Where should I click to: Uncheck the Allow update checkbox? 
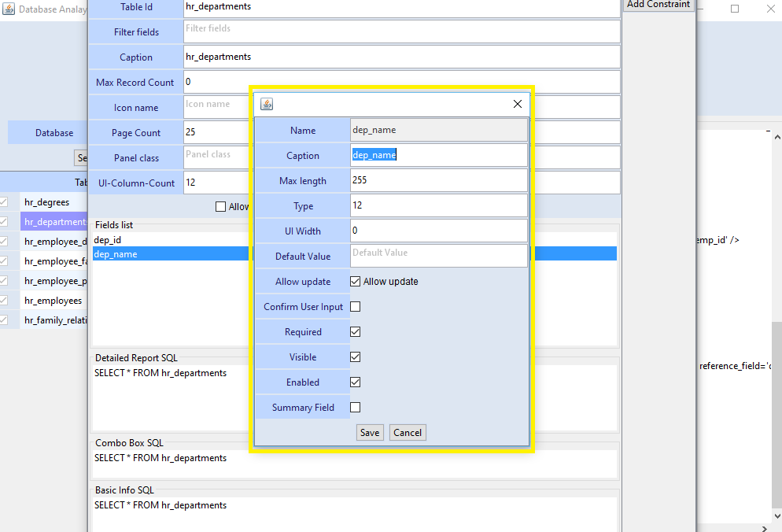(x=356, y=282)
